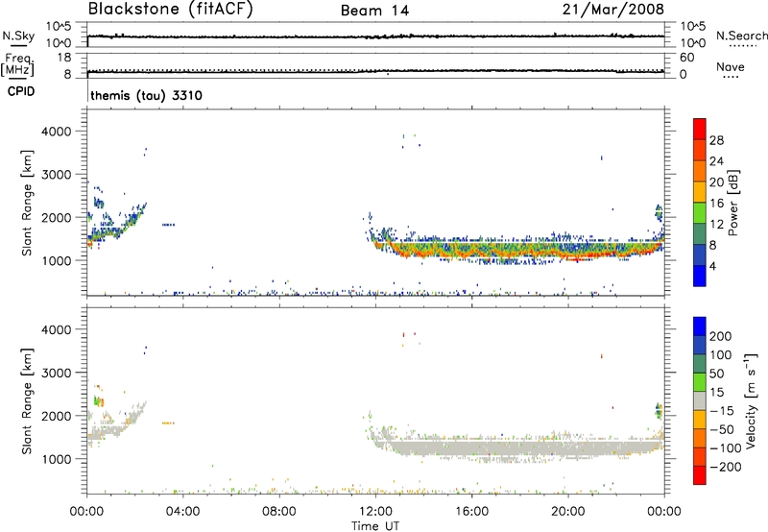This screenshot has width=768, height=532.
Task: Select the '20:00' time tick label
Action: [567, 512]
